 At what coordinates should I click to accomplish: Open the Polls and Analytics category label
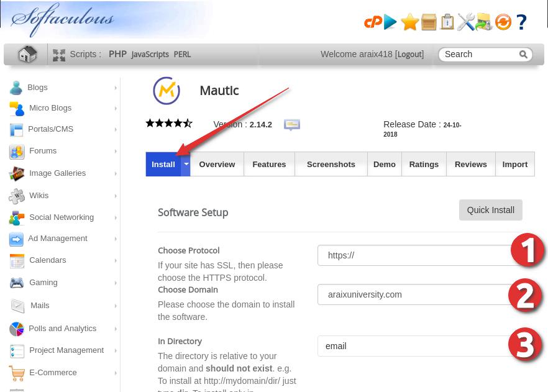(63, 329)
